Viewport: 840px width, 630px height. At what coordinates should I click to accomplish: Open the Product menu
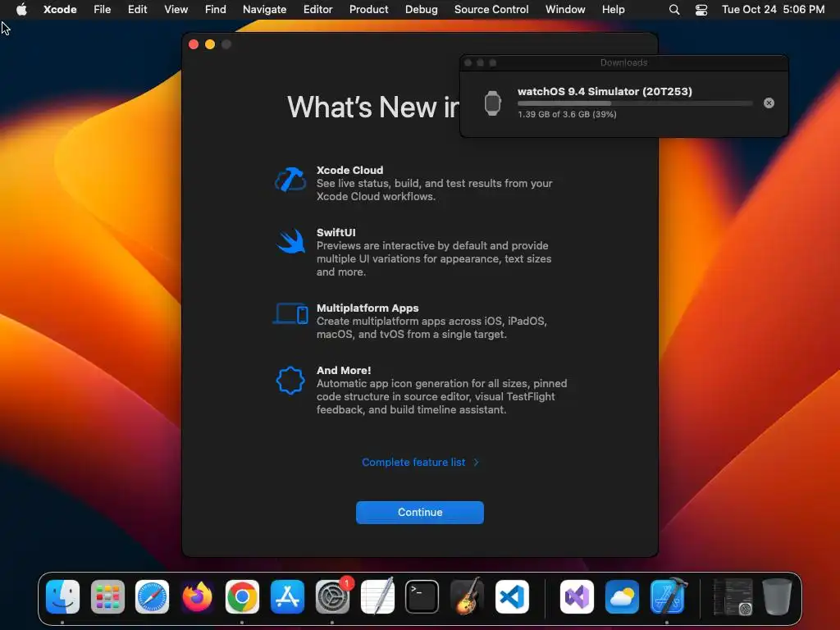(368, 9)
